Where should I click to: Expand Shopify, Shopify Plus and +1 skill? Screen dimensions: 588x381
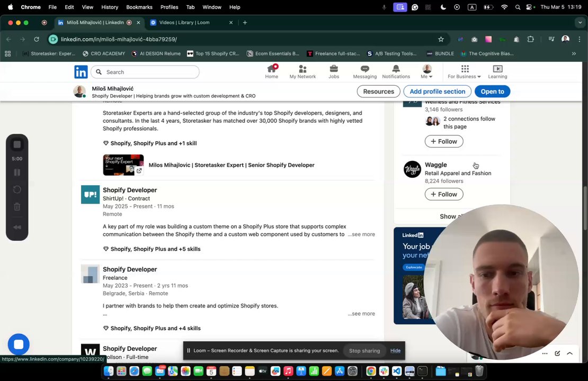point(150,143)
